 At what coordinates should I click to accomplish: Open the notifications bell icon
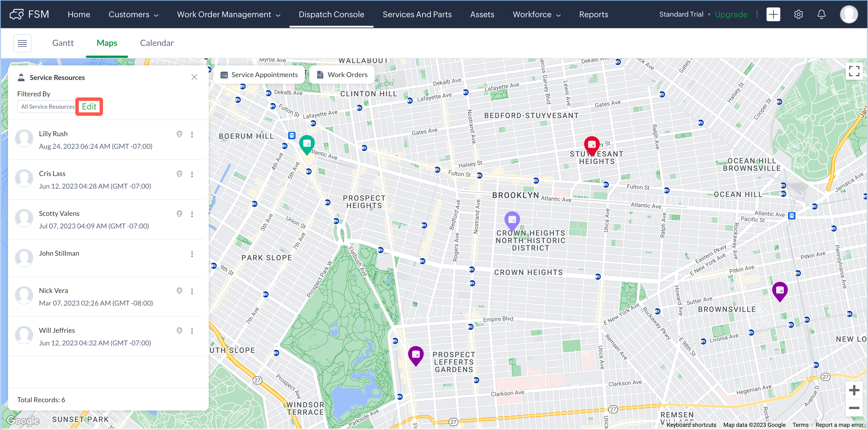click(x=821, y=15)
